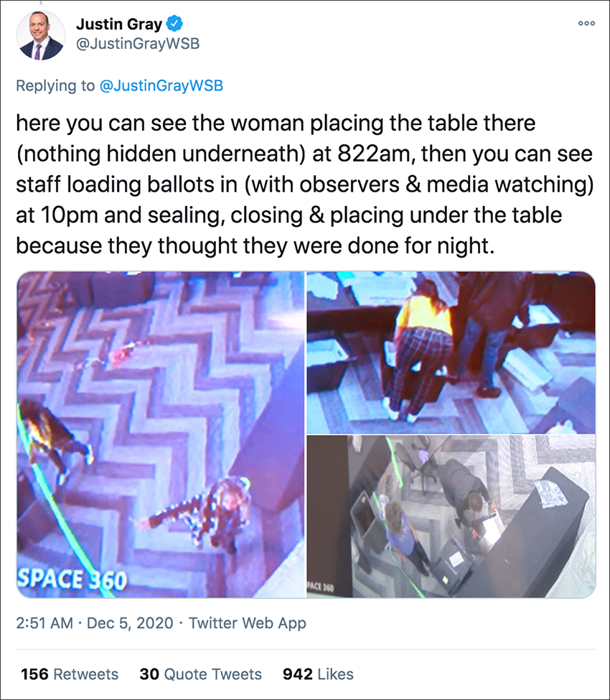Viewport: 610px width, 700px height.
Task: View the 30 Quote Tweets list
Action: point(200,673)
